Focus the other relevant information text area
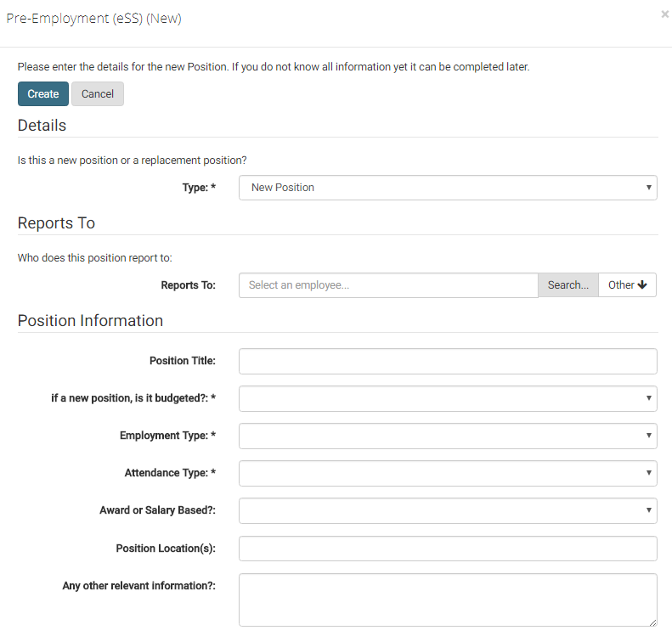 click(448, 599)
